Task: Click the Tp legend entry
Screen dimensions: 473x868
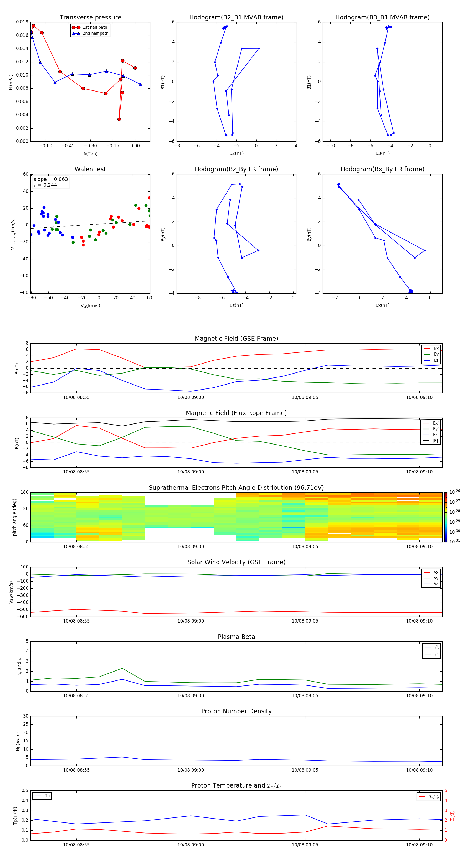Action: 42,796
